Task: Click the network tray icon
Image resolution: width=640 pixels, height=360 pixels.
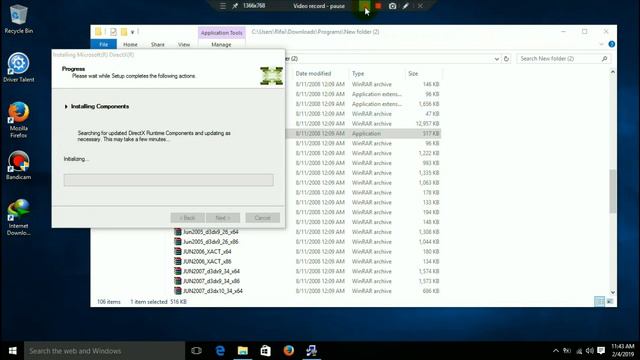Action: click(579, 351)
